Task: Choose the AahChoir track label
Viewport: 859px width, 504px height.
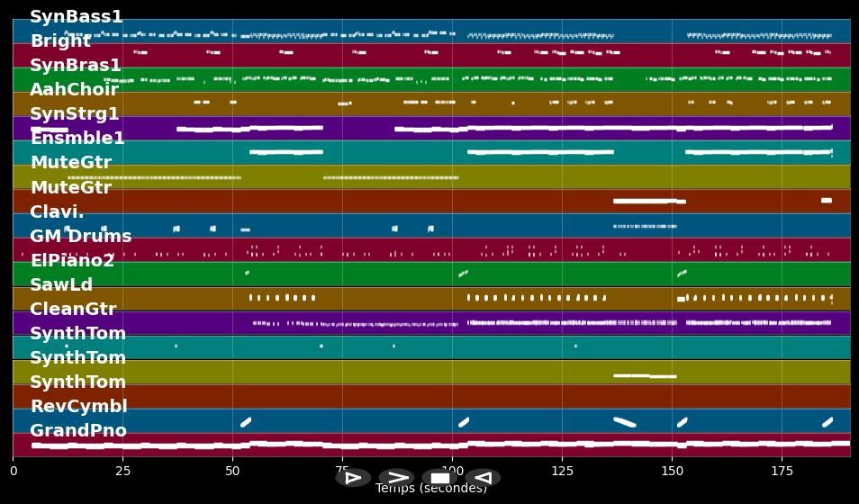Action: pos(74,90)
